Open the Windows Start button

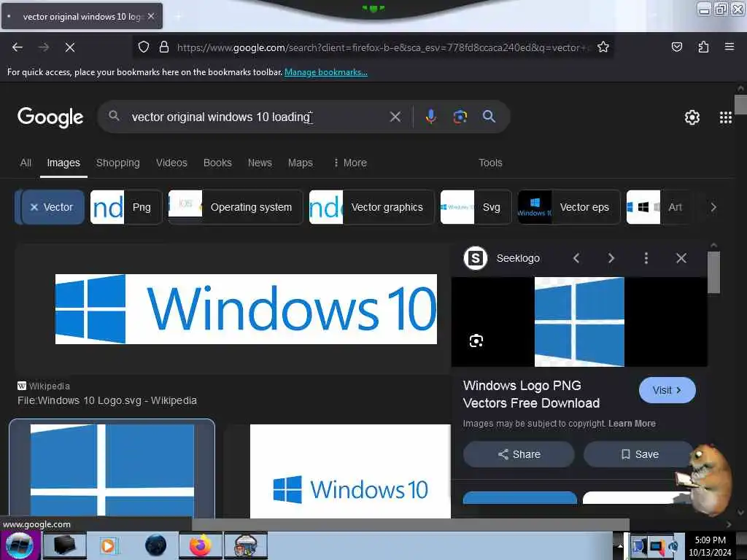coord(20,545)
